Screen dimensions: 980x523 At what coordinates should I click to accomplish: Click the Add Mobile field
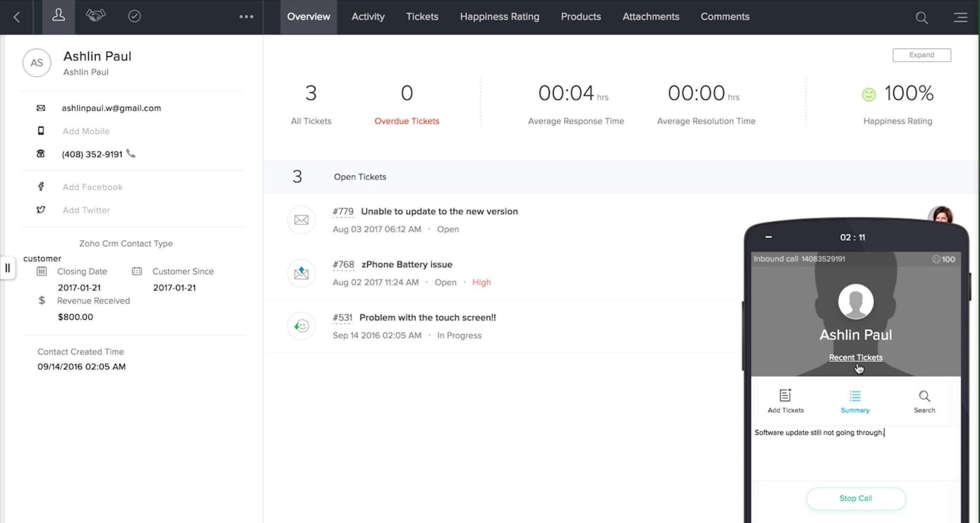86,131
